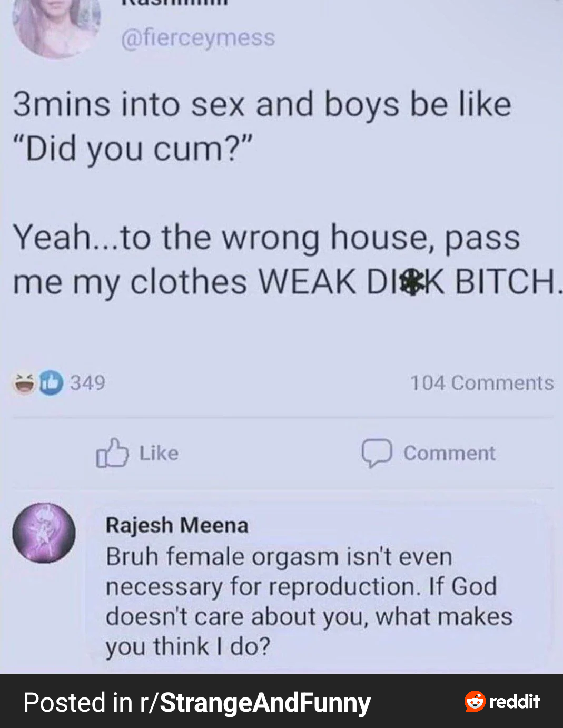Image resolution: width=563 pixels, height=728 pixels.
Task: Click the Like text label
Action: click(x=159, y=454)
